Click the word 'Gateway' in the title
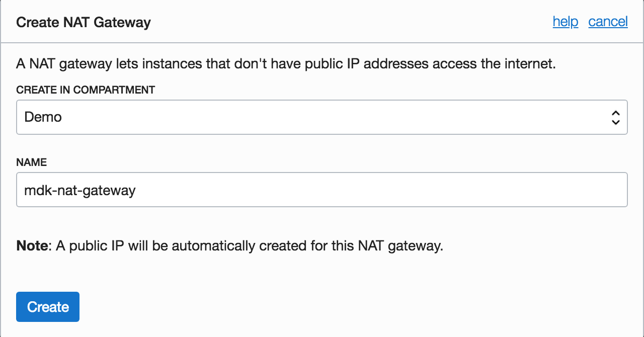The width and height of the screenshot is (644, 337). [126, 22]
